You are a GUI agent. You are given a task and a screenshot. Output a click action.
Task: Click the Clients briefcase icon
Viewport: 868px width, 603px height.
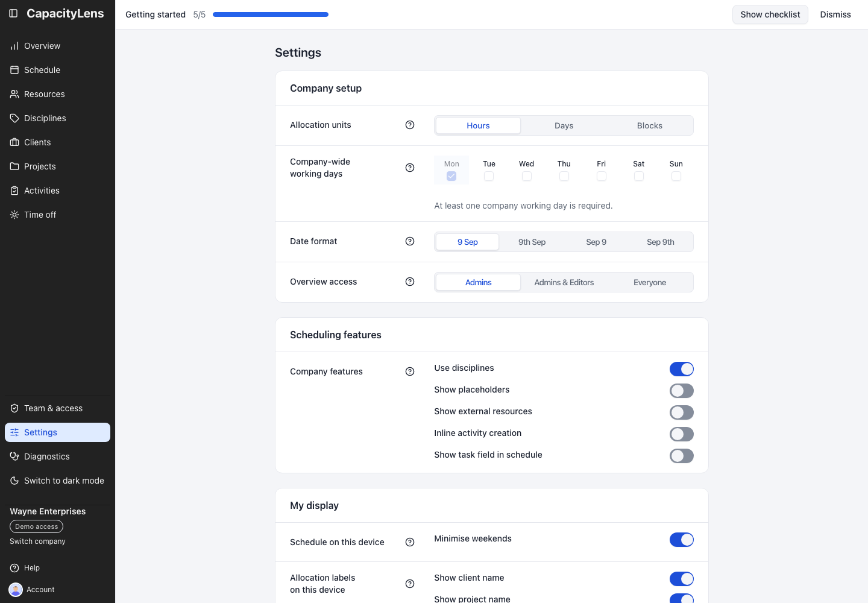[x=14, y=142]
